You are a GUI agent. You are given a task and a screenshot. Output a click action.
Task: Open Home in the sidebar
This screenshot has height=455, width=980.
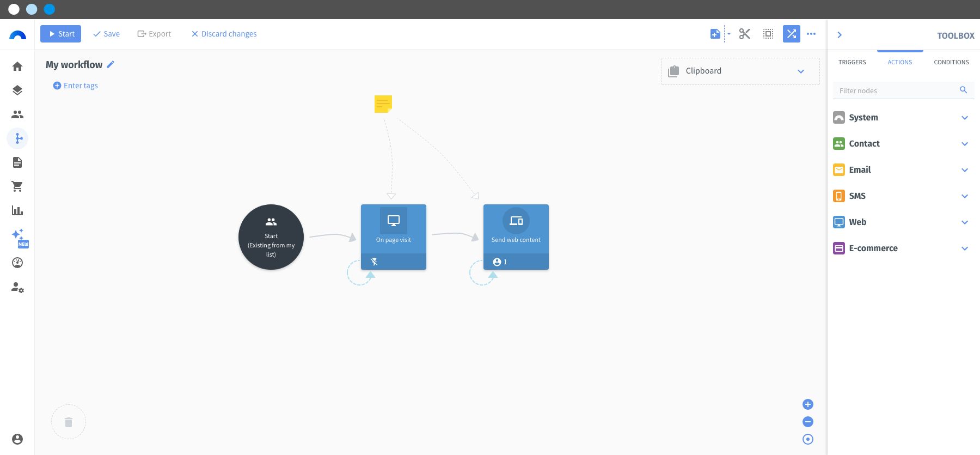coord(17,66)
